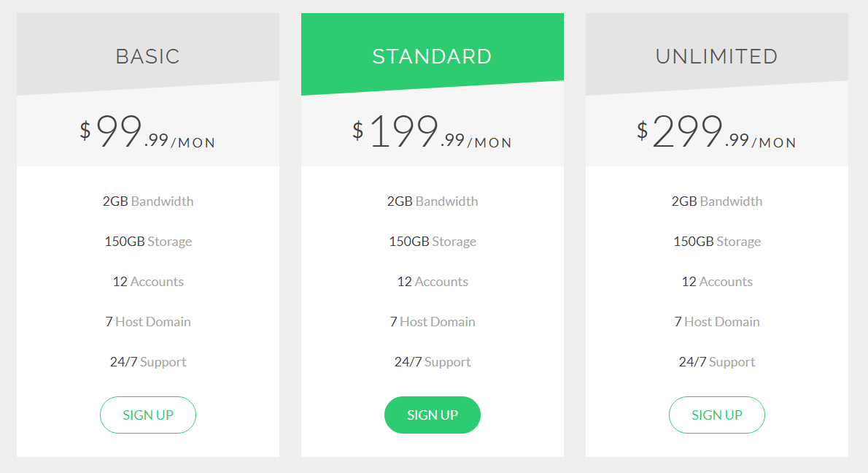Select 150GB Storage under STANDARD

[x=432, y=241]
